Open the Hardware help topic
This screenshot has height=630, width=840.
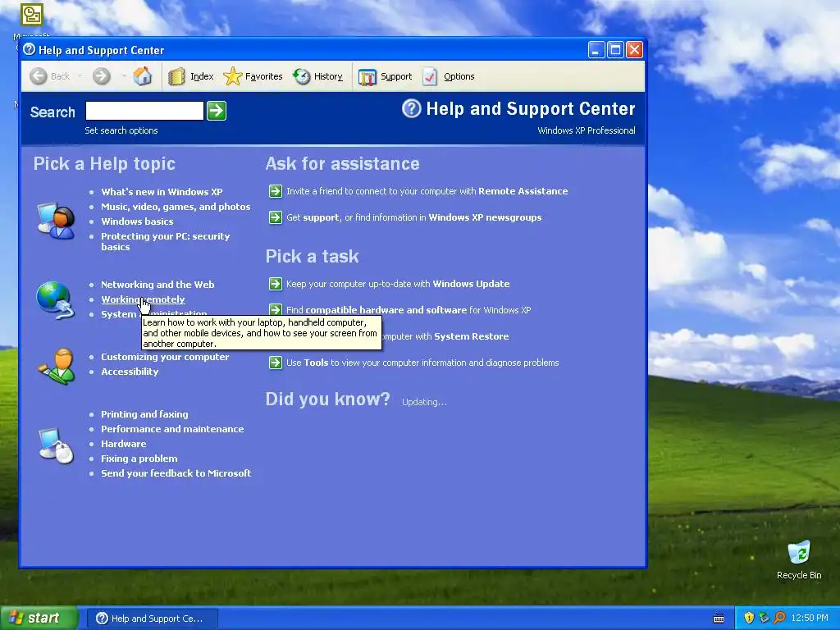point(124,444)
